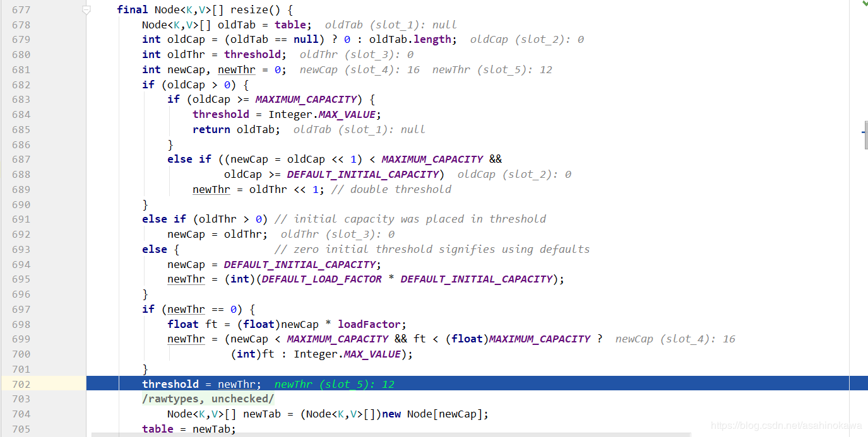The height and width of the screenshot is (437, 868).
Task: Click the inline hint "newThr (slot_5): 12" on line 681
Action: point(492,69)
